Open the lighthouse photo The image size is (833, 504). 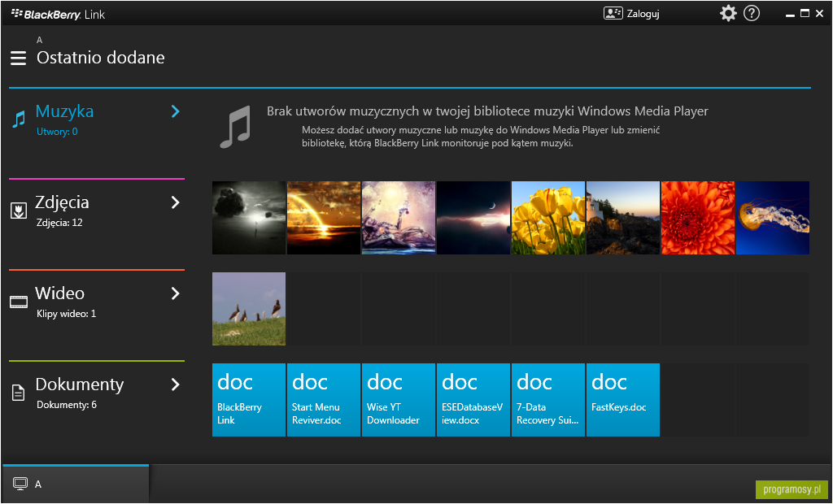click(x=623, y=218)
